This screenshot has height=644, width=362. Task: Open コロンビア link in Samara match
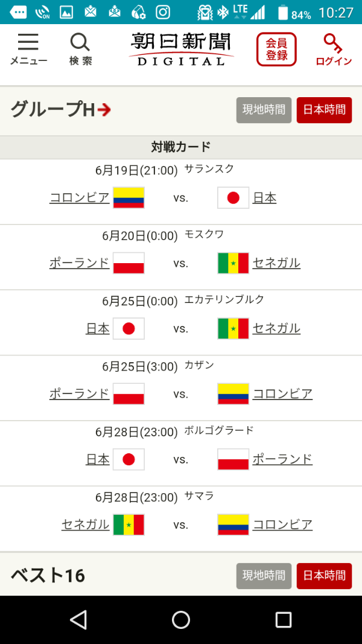(x=282, y=524)
